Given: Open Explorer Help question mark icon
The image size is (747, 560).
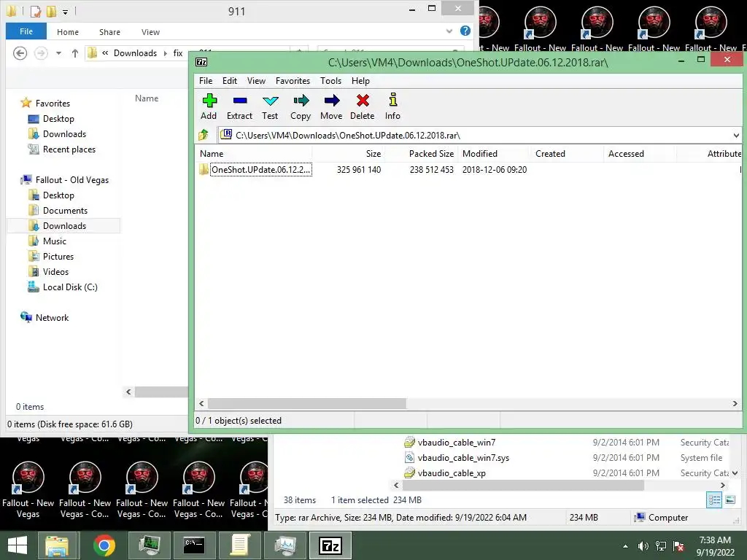Looking at the screenshot, I should (x=465, y=31).
